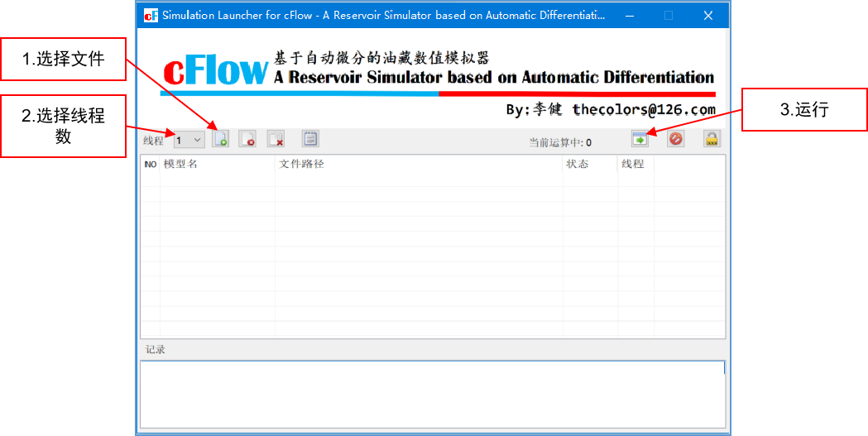Open the 线程 thread count dropdown
868x436 pixels.
click(189, 141)
